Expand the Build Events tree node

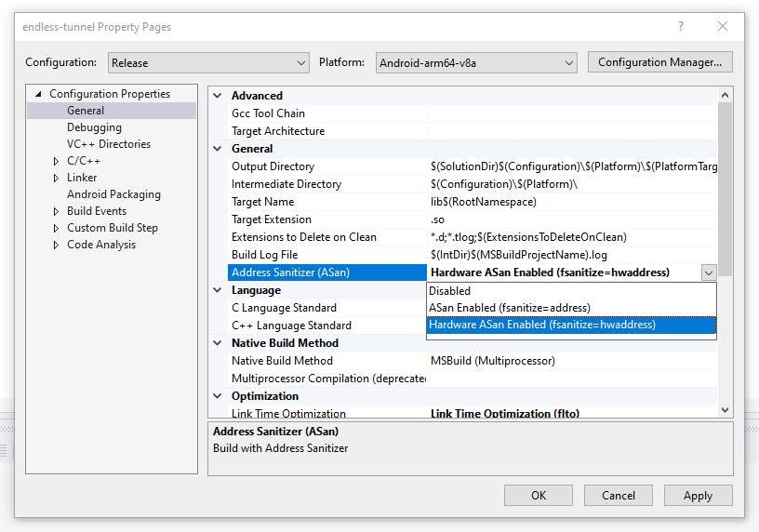click(x=57, y=211)
